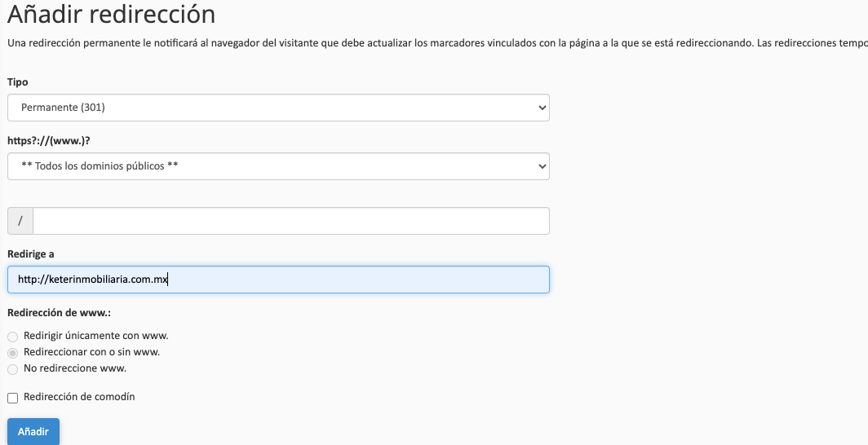This screenshot has width=868, height=445.
Task: Select No redireccione www. radio
Action: [13, 369]
